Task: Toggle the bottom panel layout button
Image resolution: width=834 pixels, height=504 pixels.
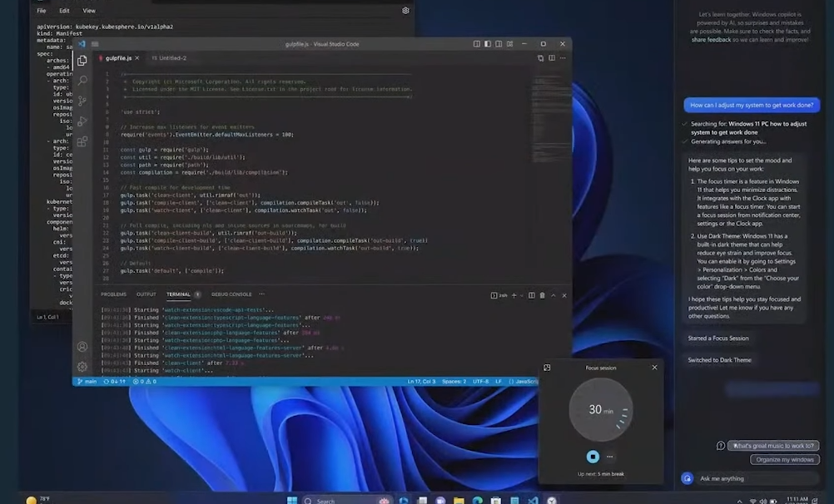Action: (488, 44)
